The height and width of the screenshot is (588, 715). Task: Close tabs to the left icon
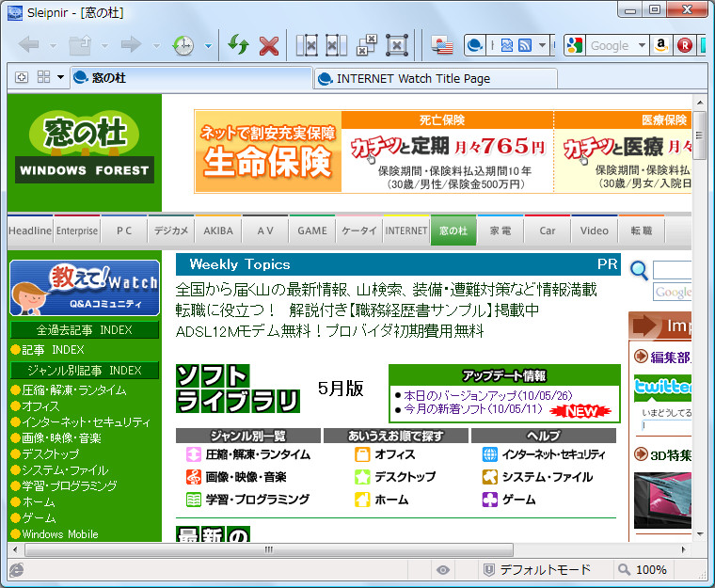click(x=307, y=45)
